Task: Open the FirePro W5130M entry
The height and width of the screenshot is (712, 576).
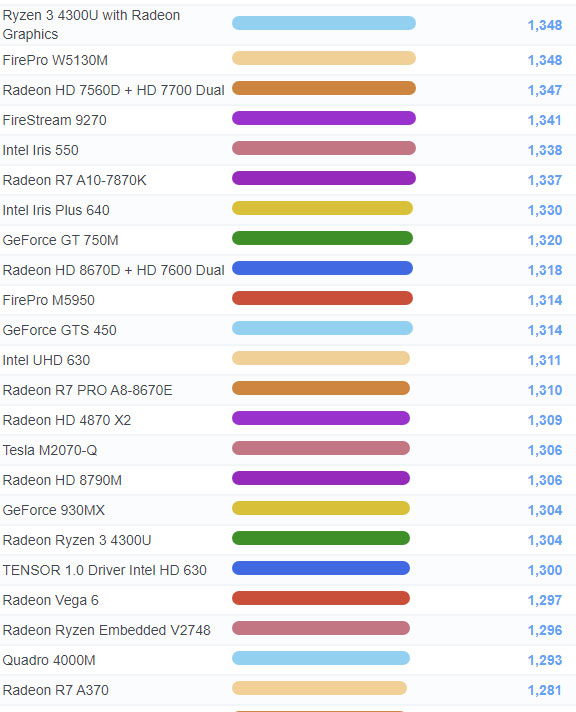Action: point(55,60)
